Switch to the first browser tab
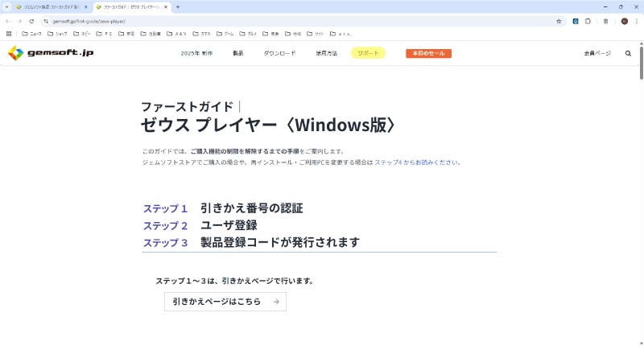Viewport: 644px width, 362px height. (48, 6)
